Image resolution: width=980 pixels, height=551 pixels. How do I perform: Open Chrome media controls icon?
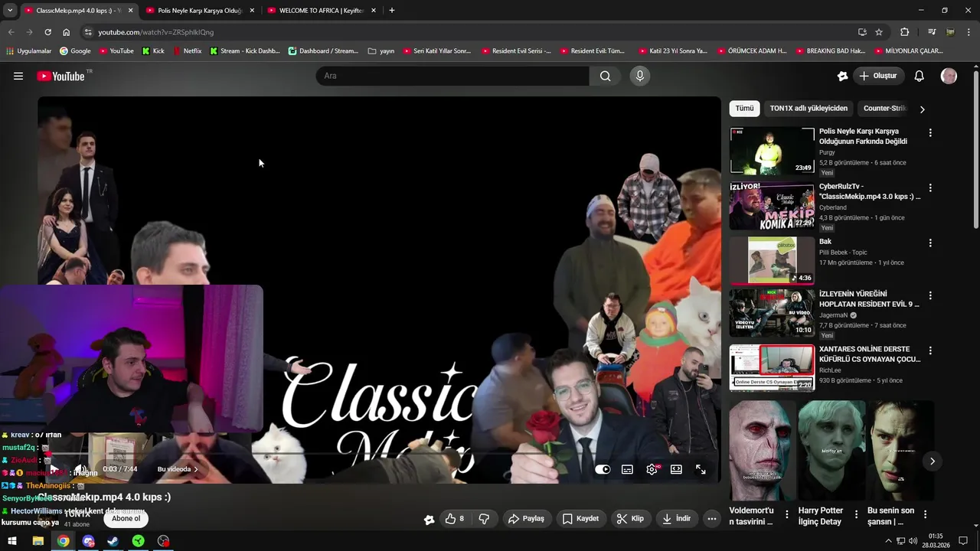click(932, 32)
